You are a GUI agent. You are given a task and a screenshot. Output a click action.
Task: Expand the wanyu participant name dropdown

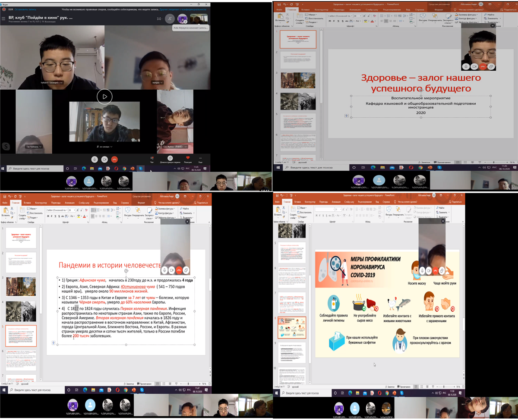162,82
